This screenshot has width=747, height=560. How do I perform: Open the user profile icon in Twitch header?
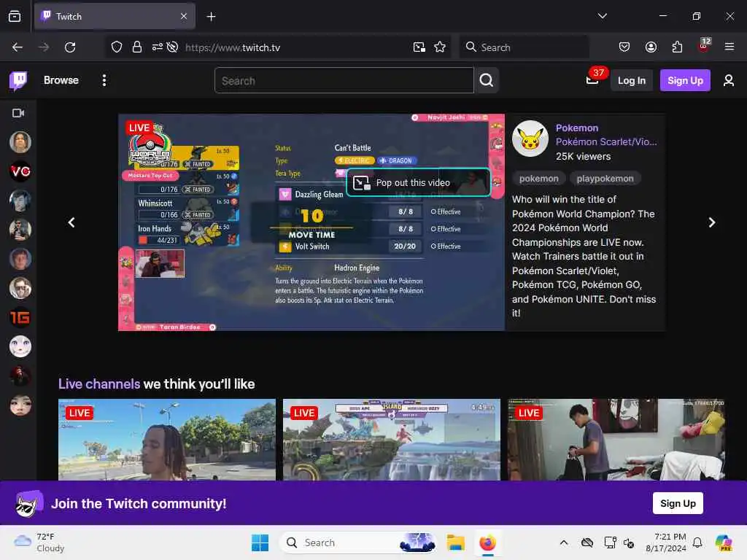click(x=729, y=80)
